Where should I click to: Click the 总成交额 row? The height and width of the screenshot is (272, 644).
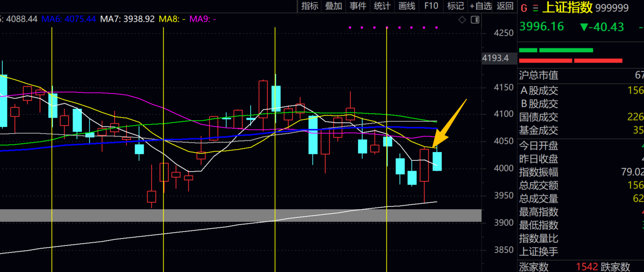click(x=581, y=186)
